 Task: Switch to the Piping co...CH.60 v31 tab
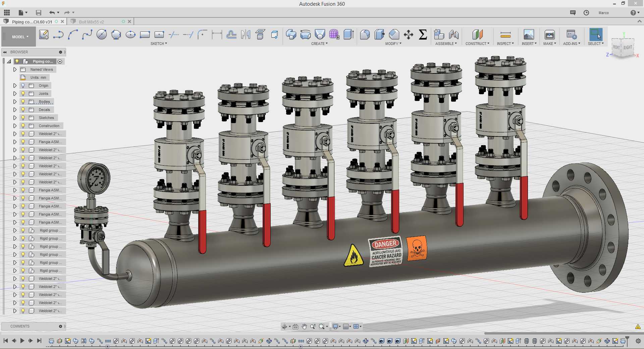tap(32, 22)
